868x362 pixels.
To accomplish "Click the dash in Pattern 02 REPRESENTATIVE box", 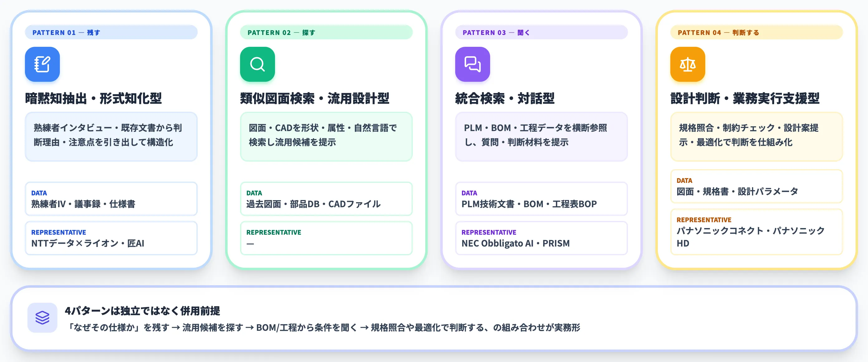I will (x=250, y=244).
